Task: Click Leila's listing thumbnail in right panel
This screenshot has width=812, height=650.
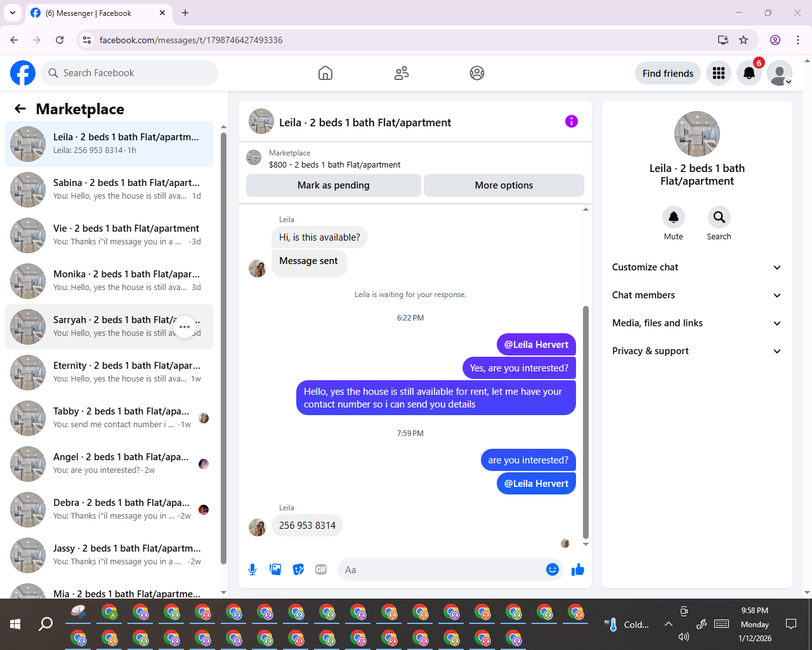Action: (x=697, y=134)
